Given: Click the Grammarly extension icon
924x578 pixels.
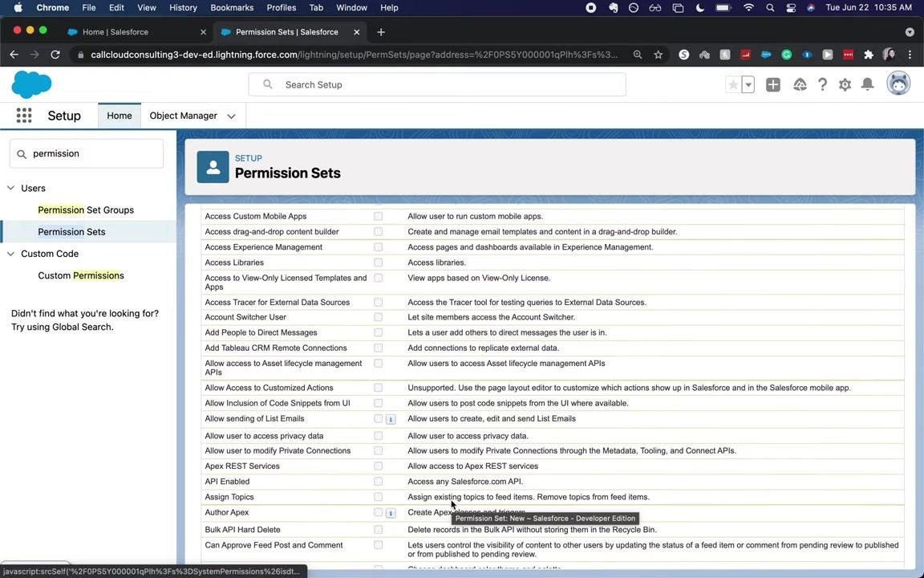Looking at the screenshot, I should click(787, 55).
